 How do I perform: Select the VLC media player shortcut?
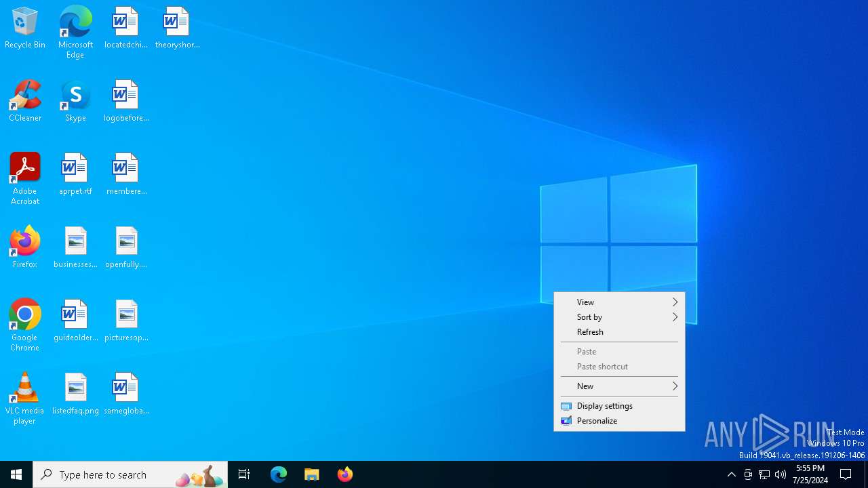(25, 399)
